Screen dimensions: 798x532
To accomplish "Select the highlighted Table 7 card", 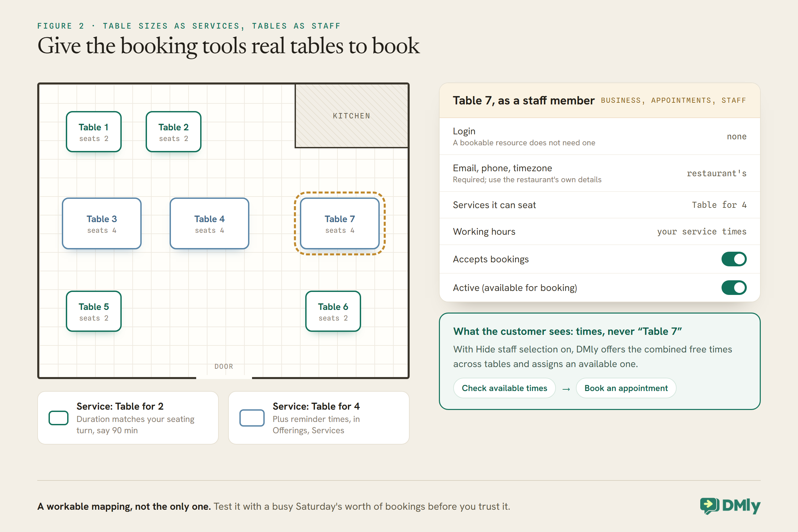I will (x=339, y=223).
